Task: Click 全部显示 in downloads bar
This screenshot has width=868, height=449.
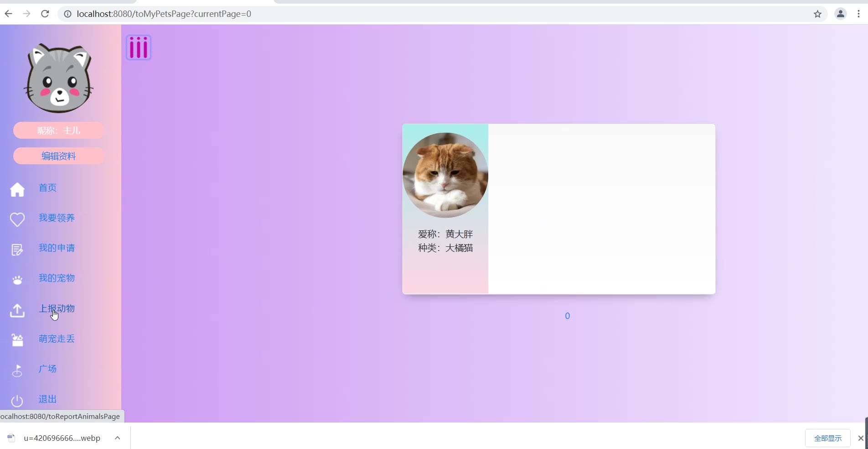Action: coord(828,438)
